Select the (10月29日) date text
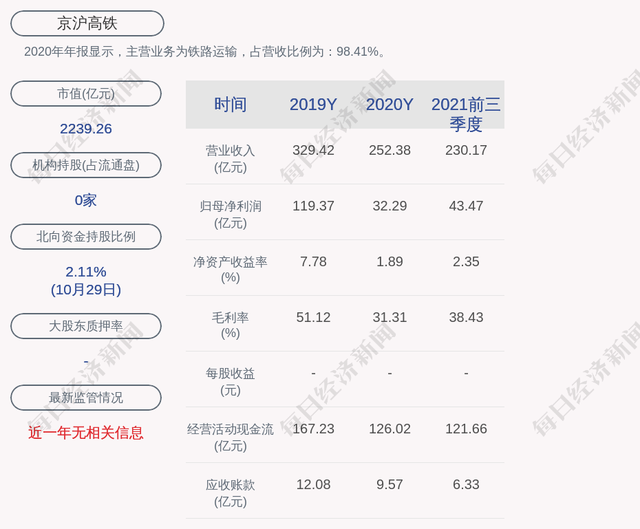The height and width of the screenshot is (529, 640). click(x=86, y=290)
